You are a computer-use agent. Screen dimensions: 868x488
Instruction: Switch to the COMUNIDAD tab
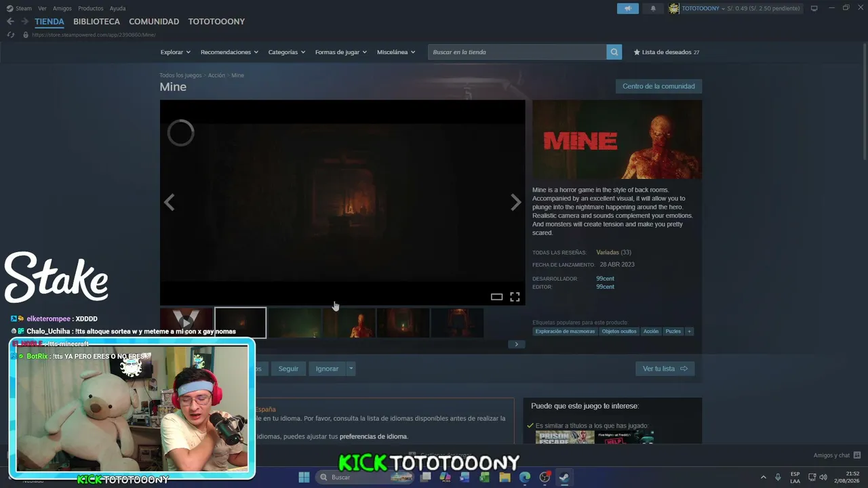pos(154,22)
